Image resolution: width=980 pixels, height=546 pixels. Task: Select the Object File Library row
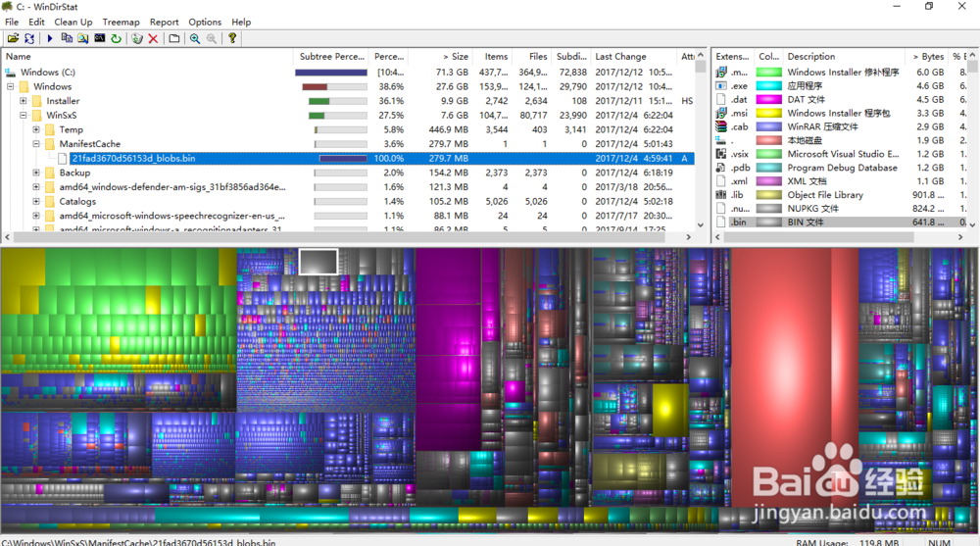pyautogui.click(x=841, y=195)
